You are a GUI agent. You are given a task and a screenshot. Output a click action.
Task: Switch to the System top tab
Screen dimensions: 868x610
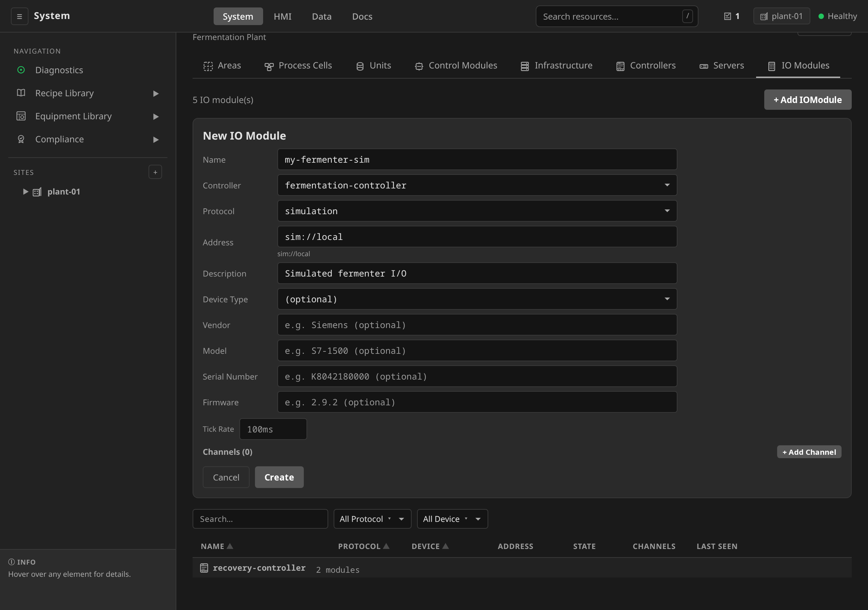tap(238, 16)
